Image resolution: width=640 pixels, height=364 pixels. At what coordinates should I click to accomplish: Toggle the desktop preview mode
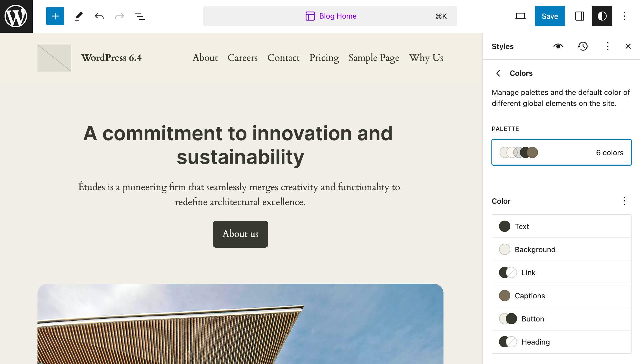click(x=520, y=16)
